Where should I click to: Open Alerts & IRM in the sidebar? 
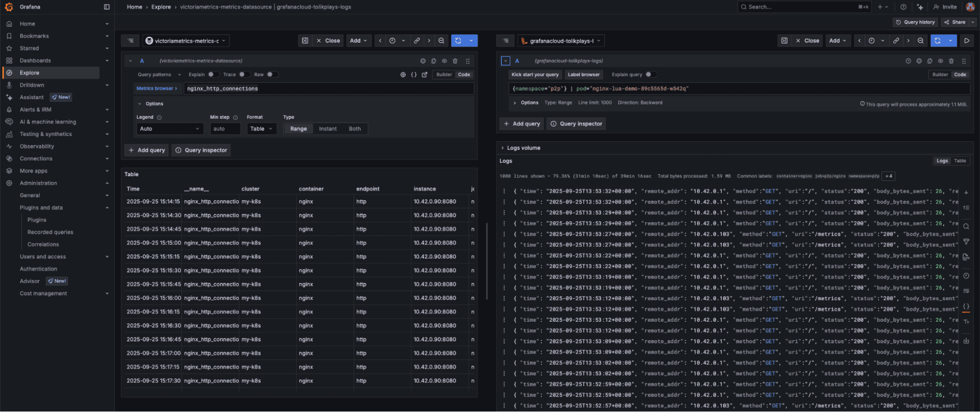click(x=35, y=109)
